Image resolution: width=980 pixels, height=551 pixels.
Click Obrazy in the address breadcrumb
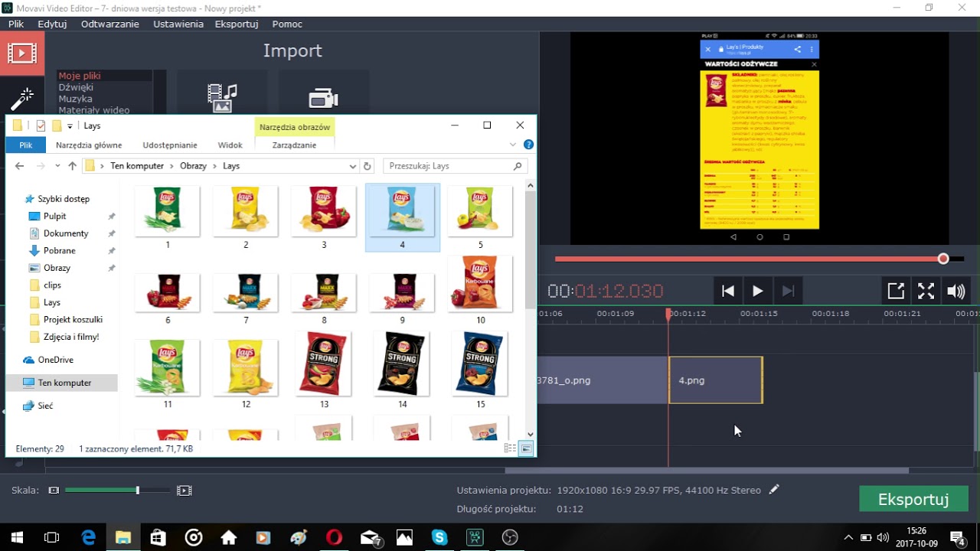point(194,166)
